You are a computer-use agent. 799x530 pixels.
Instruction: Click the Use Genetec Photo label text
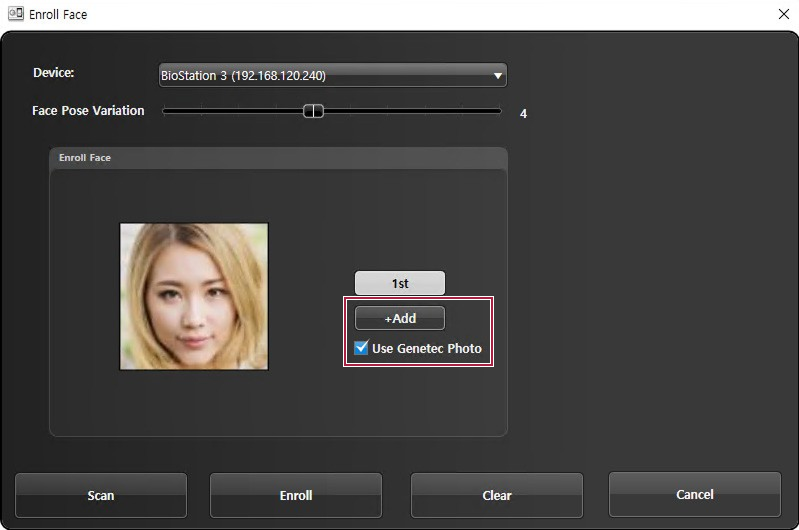point(426,349)
